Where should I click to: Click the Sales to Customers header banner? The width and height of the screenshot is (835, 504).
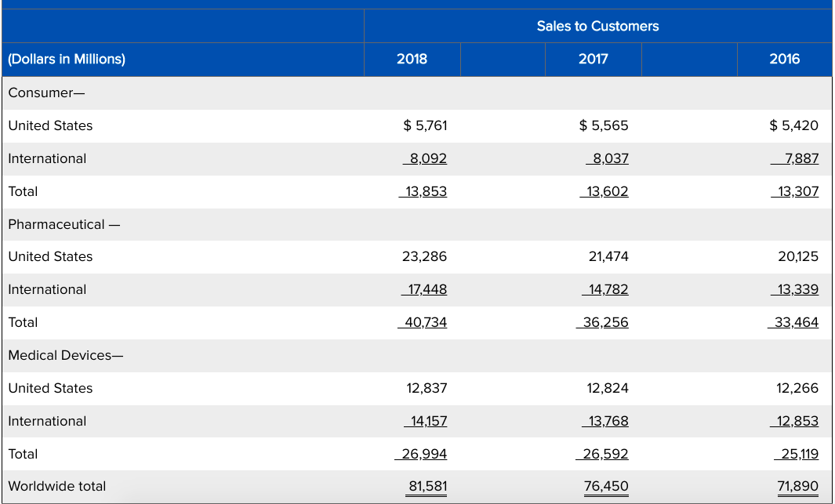[598, 25]
